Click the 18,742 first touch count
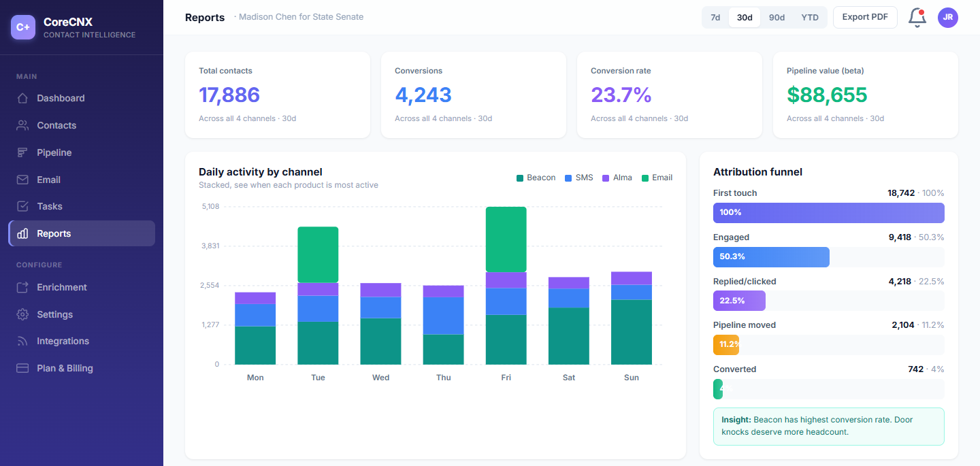Image resolution: width=980 pixels, height=466 pixels. pyautogui.click(x=901, y=193)
